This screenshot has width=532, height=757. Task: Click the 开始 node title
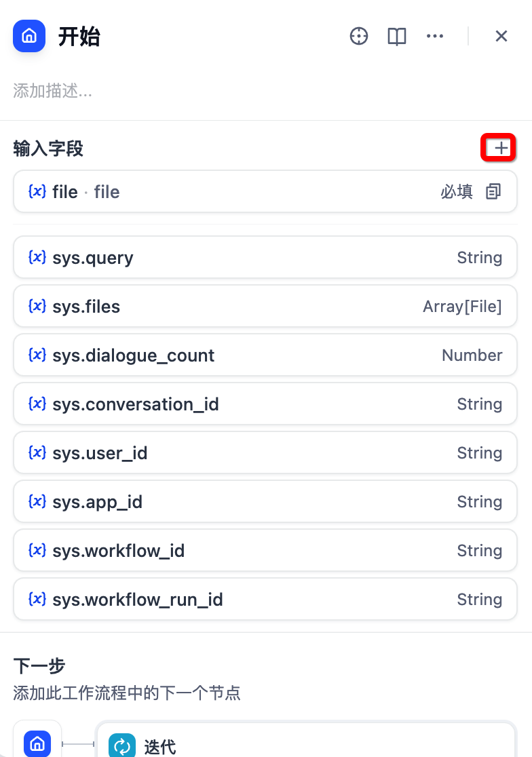tap(79, 37)
